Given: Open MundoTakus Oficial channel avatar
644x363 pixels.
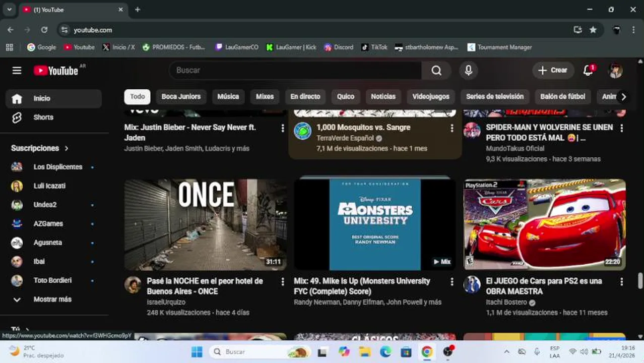Looking at the screenshot, I should (x=472, y=131).
